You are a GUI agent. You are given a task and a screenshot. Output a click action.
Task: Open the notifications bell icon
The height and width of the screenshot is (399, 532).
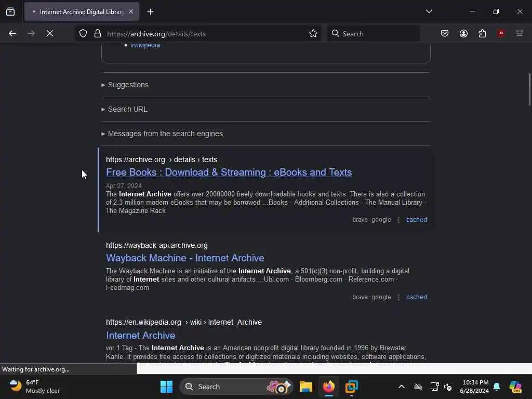pyautogui.click(x=497, y=387)
